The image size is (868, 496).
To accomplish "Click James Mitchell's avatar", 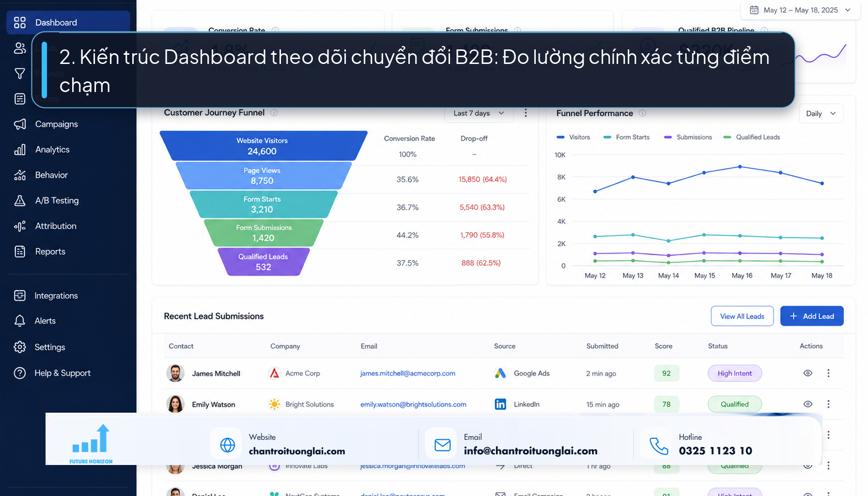I will tap(175, 373).
